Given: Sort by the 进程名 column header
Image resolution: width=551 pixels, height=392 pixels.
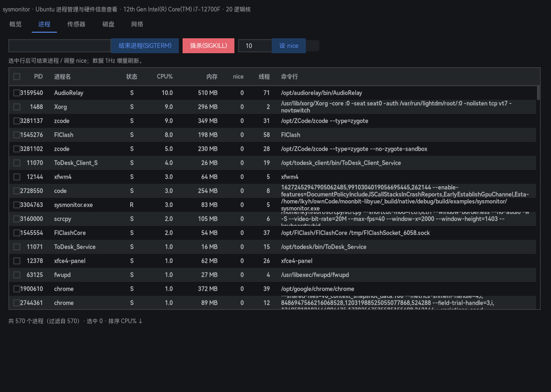Looking at the screenshot, I should (62, 77).
